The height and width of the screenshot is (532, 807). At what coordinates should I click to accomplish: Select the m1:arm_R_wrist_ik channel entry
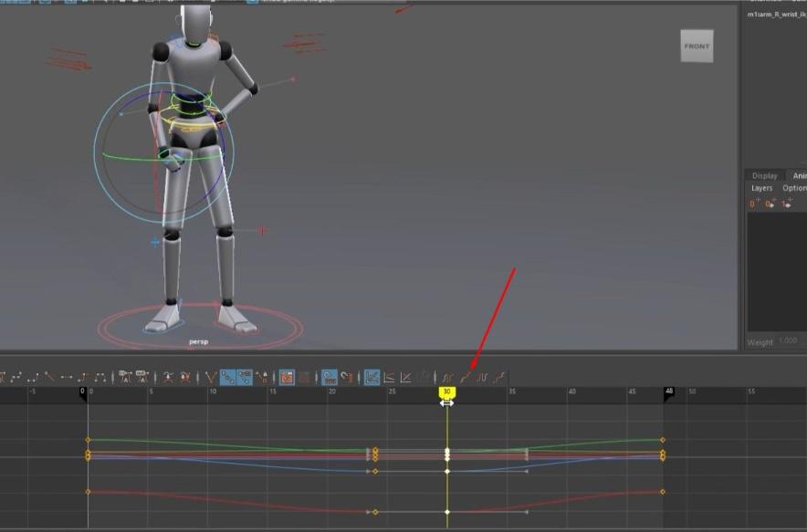pyautogui.click(x=777, y=15)
